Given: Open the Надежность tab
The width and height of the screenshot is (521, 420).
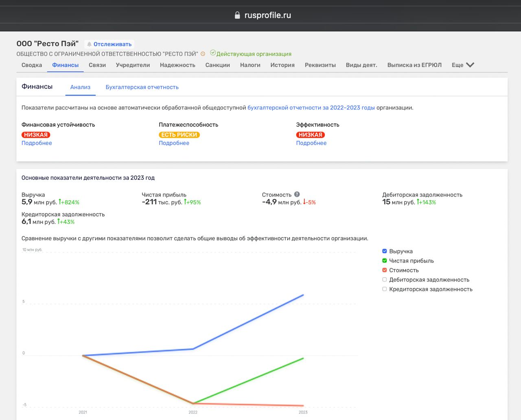Looking at the screenshot, I should click(177, 65).
